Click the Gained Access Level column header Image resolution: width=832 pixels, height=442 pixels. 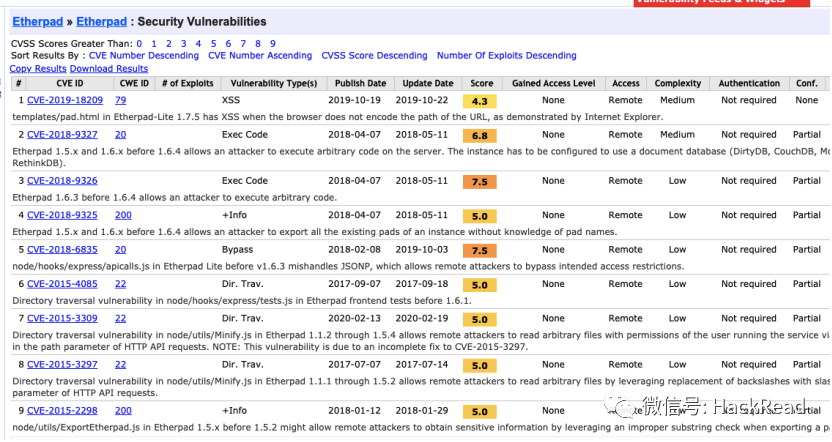553,83
